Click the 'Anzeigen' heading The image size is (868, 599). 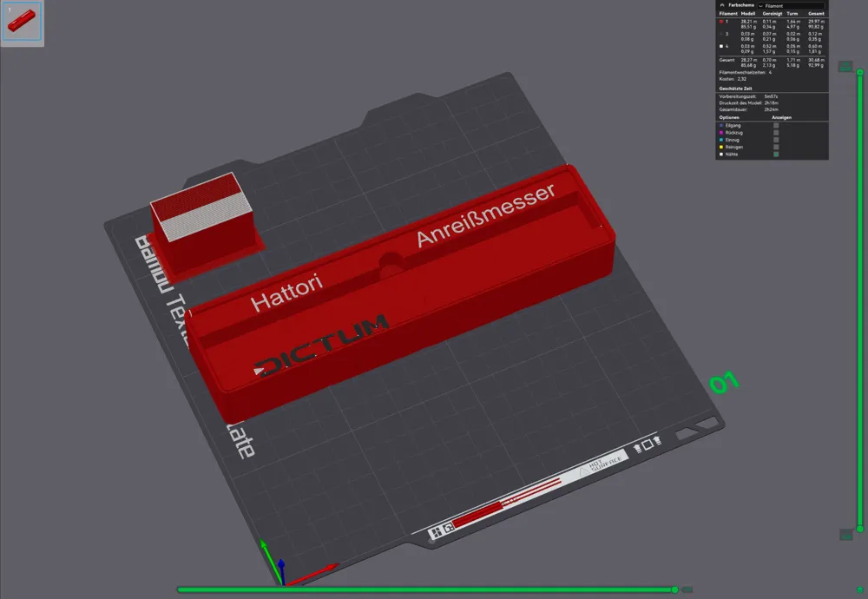click(782, 117)
